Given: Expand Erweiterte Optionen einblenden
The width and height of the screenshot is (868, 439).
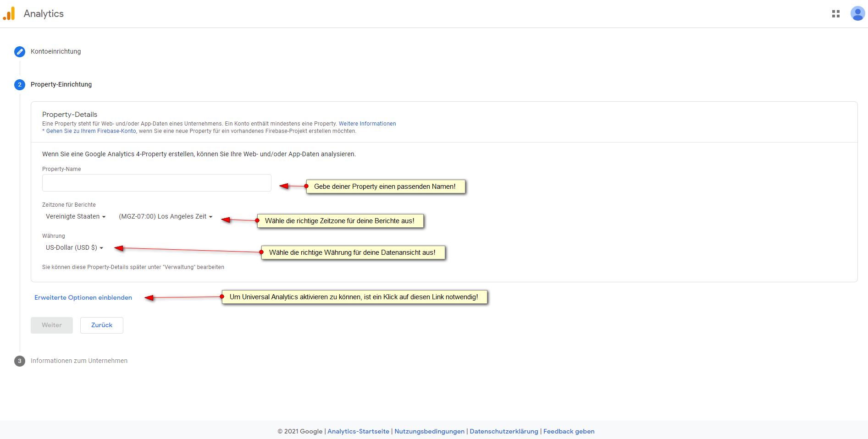Looking at the screenshot, I should pos(83,297).
